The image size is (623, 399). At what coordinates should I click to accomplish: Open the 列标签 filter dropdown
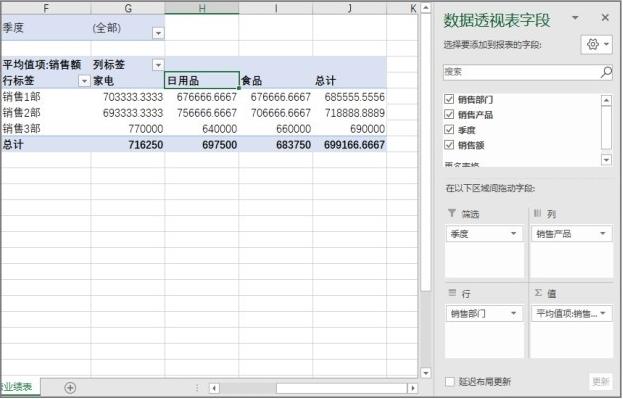point(158,65)
